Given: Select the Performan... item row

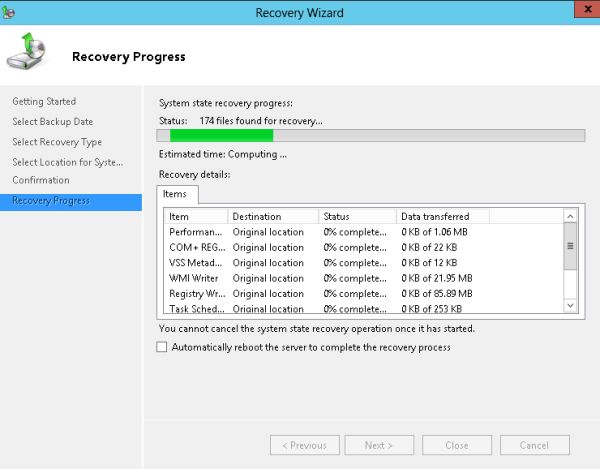Looking at the screenshot, I should pyautogui.click(x=364, y=232).
